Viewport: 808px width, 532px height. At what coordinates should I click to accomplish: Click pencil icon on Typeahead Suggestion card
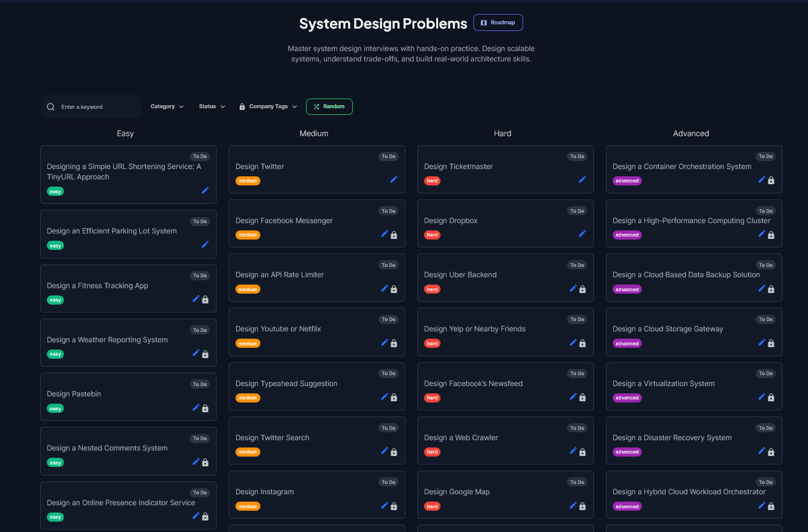385,396
